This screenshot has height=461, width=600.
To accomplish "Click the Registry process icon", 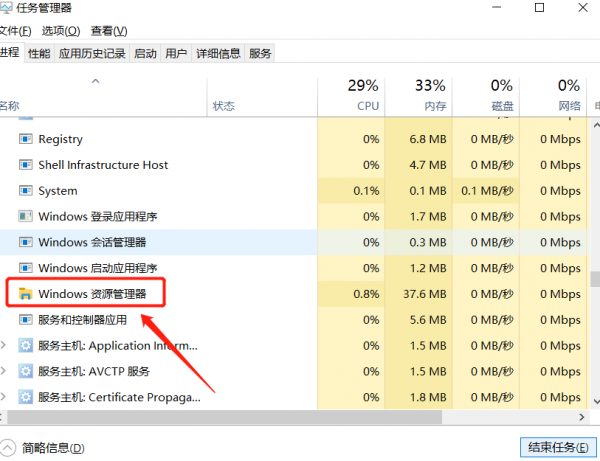I will pyautogui.click(x=26, y=139).
